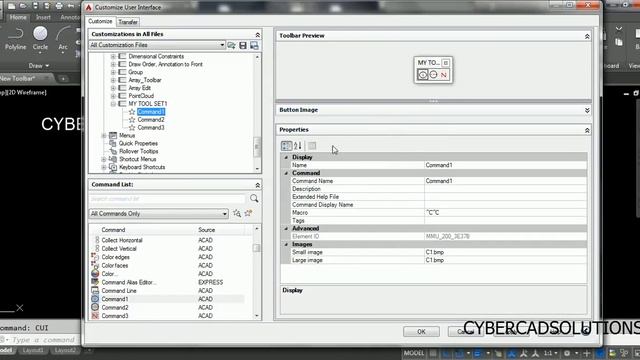
Task: Select Quick Properties tree item
Action: [138, 143]
